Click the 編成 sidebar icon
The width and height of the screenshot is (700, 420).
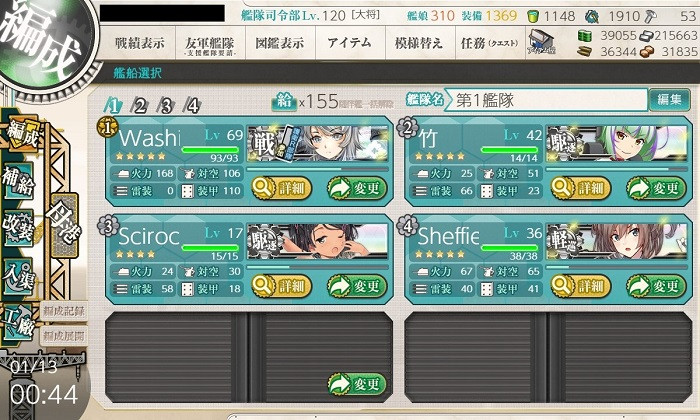pyautogui.click(x=21, y=135)
